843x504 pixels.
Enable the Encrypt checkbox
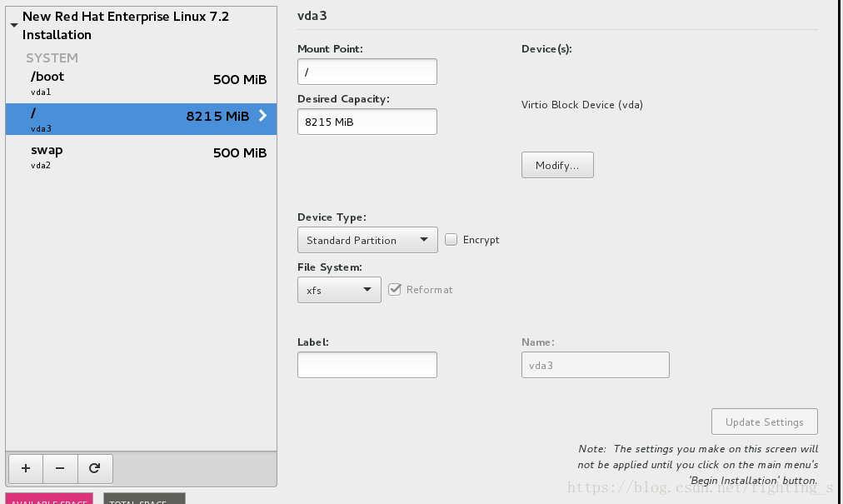[451, 239]
